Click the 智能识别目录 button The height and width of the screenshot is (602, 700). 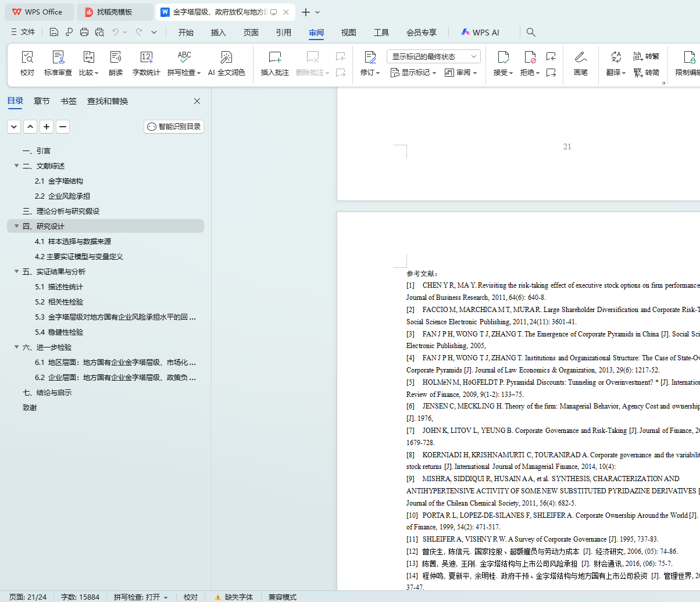[x=174, y=127]
